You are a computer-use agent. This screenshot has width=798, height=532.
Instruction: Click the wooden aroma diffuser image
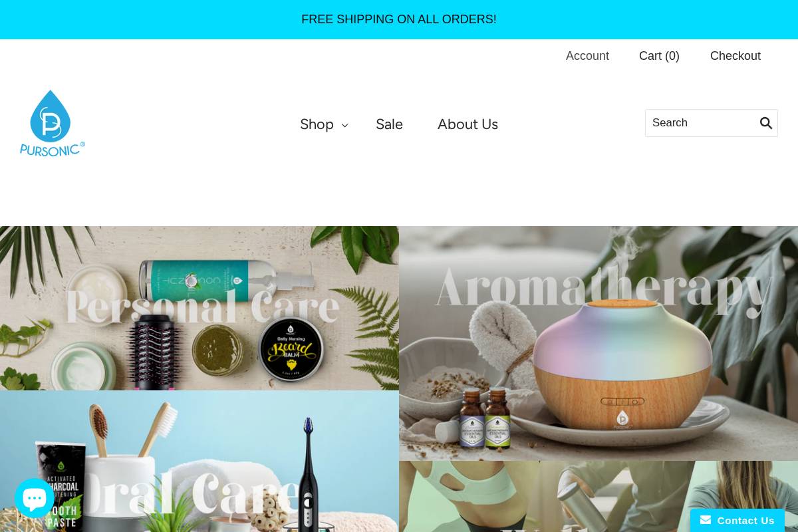coord(620,366)
